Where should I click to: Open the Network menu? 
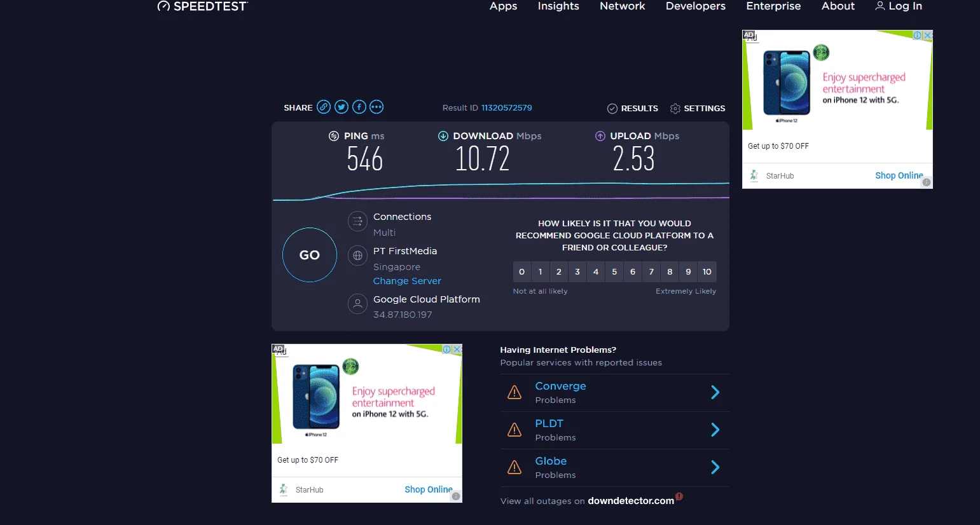623,6
